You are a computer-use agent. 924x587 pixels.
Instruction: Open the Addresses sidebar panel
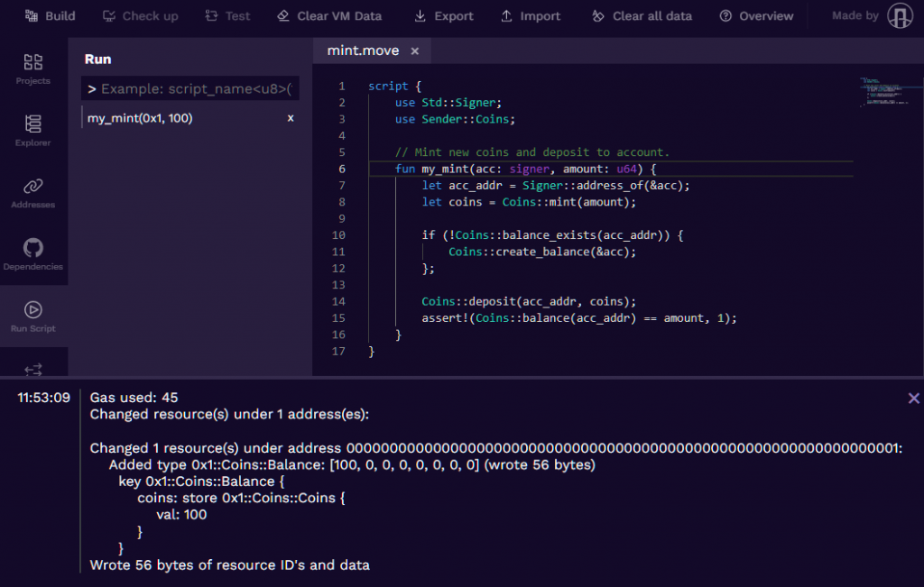tap(33, 192)
